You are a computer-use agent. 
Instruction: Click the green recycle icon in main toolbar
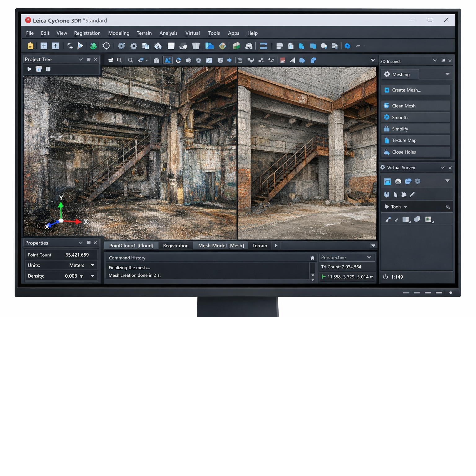coord(93,46)
